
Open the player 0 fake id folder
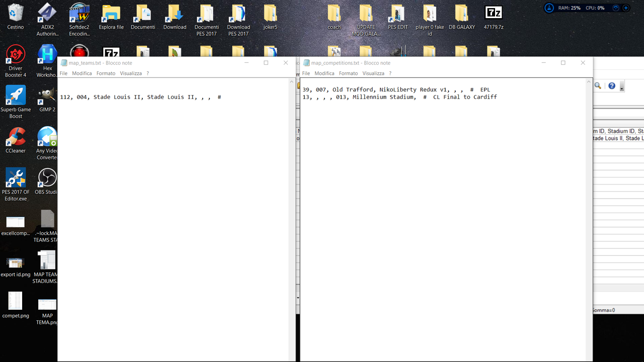430,20
